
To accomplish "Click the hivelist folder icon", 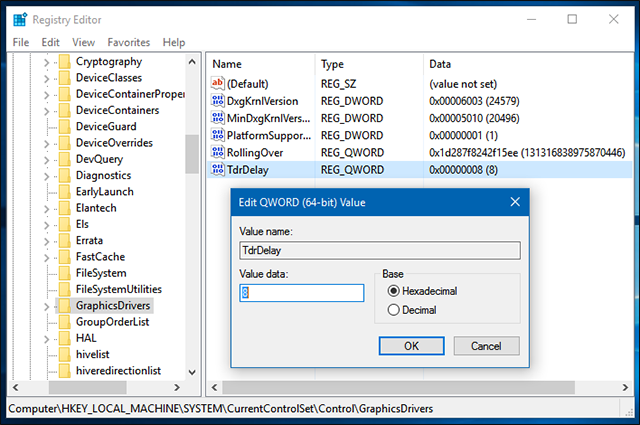I will [x=65, y=355].
